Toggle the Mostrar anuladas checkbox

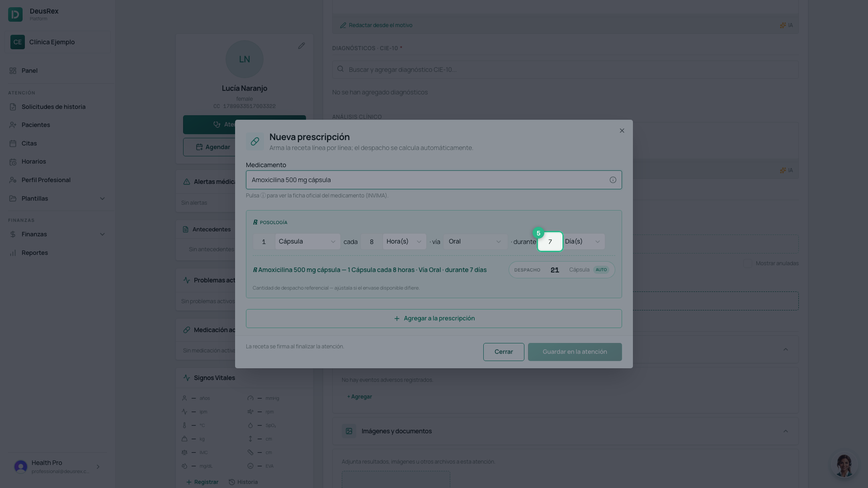[x=748, y=263]
